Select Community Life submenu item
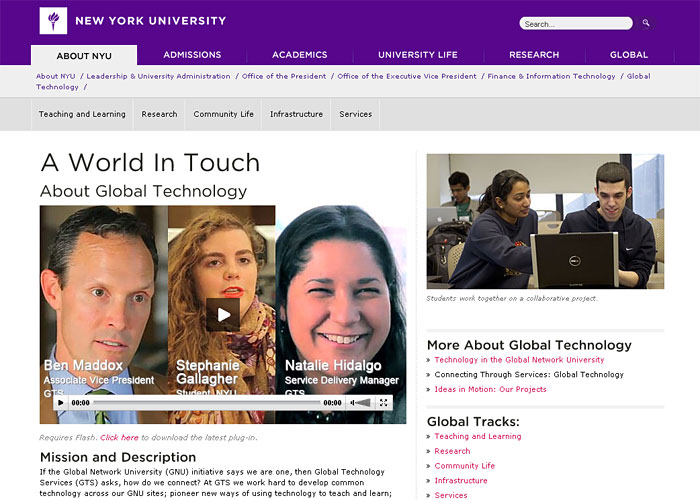This screenshot has width=700, height=500. click(224, 114)
